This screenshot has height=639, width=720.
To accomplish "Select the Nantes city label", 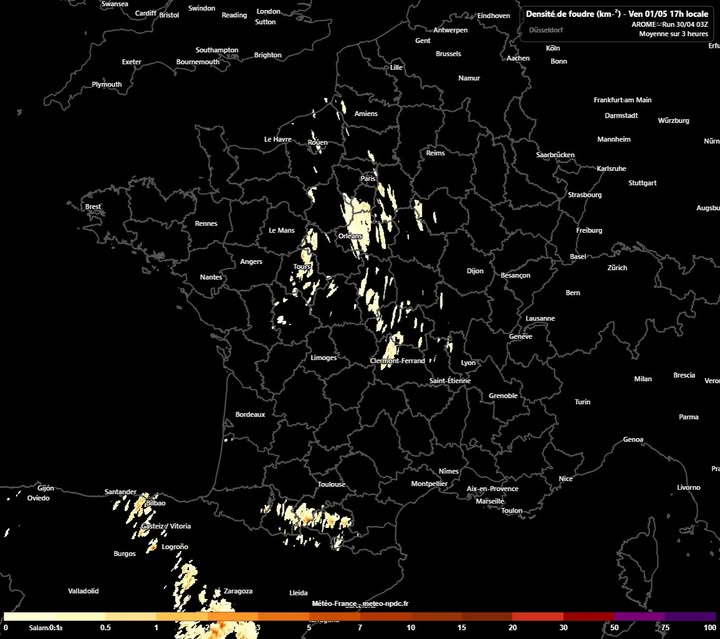I will click(x=211, y=277).
